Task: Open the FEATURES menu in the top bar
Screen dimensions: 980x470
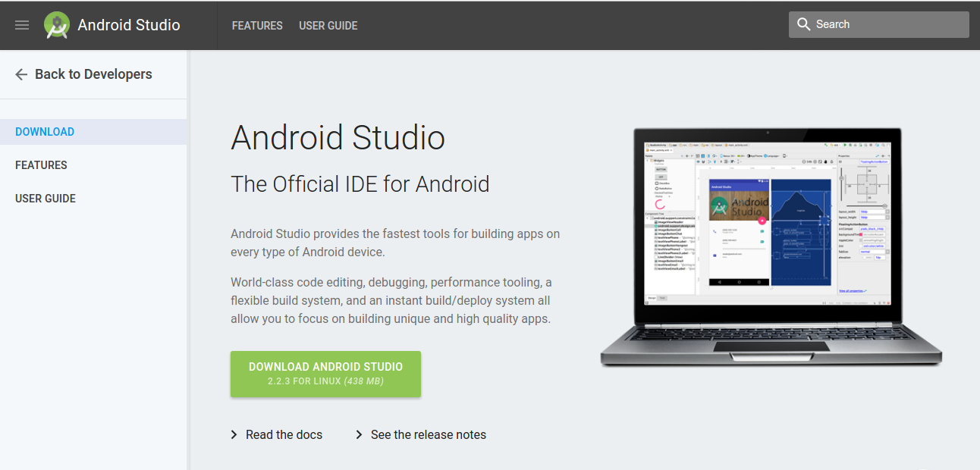Action: click(x=257, y=25)
